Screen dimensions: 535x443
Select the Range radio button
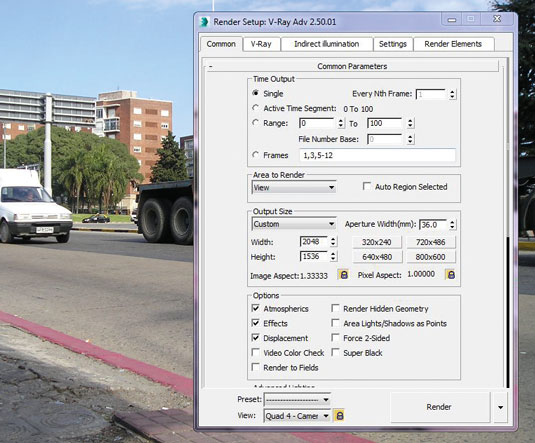(x=255, y=123)
